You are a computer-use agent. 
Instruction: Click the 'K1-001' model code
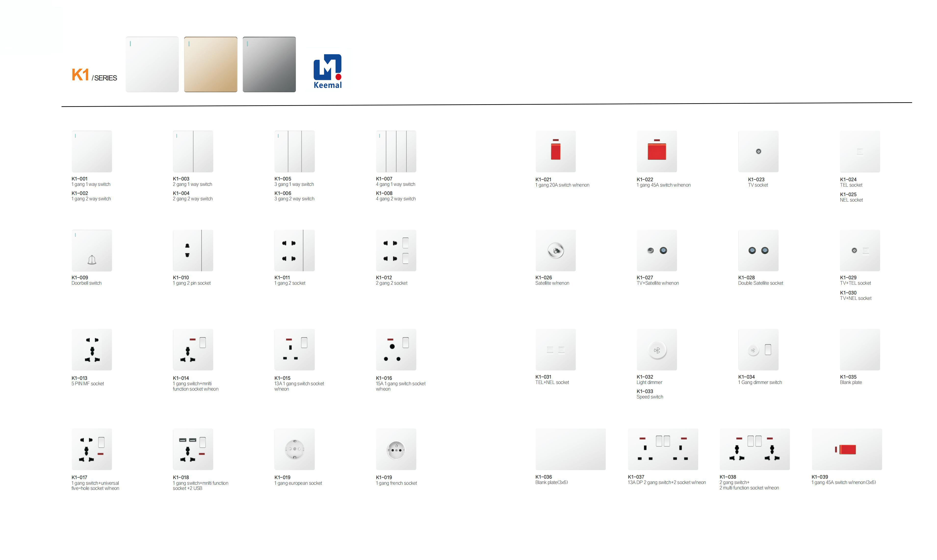click(x=80, y=179)
